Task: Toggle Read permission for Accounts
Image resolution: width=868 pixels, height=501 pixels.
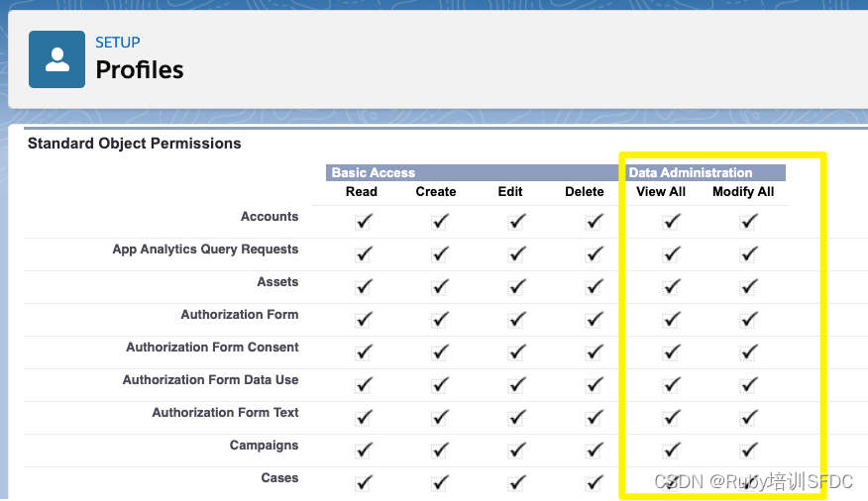Action: 363,223
